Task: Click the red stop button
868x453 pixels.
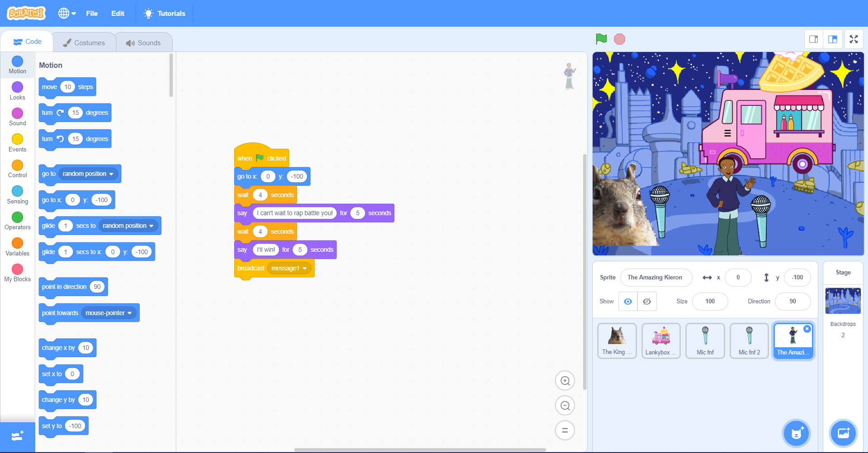Action: click(619, 39)
